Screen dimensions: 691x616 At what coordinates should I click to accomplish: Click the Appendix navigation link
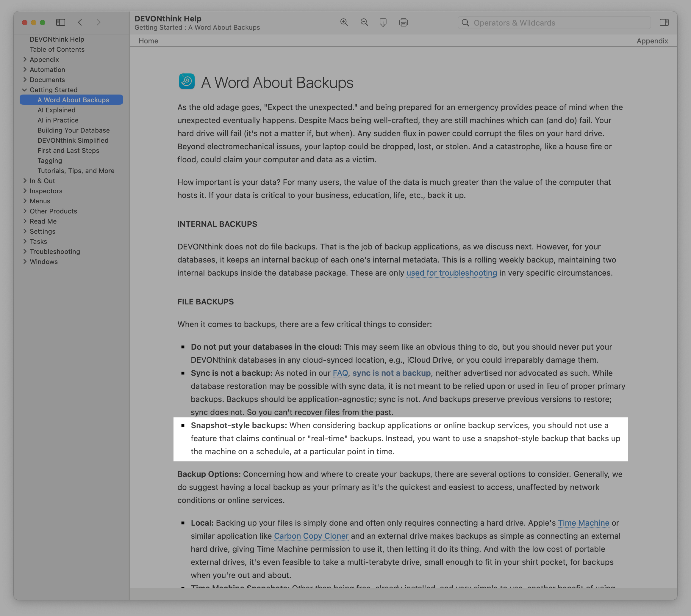point(652,41)
